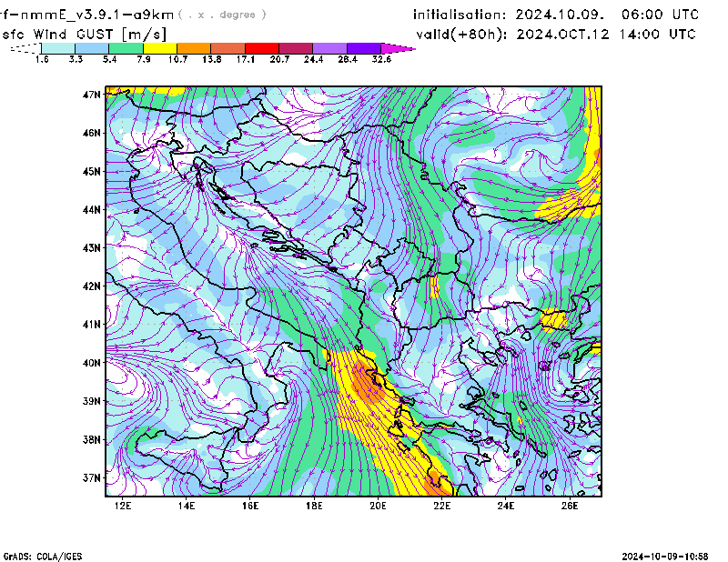
Task: Click the lavender legend swatch (24.4–28.4)
Action: [330, 48]
